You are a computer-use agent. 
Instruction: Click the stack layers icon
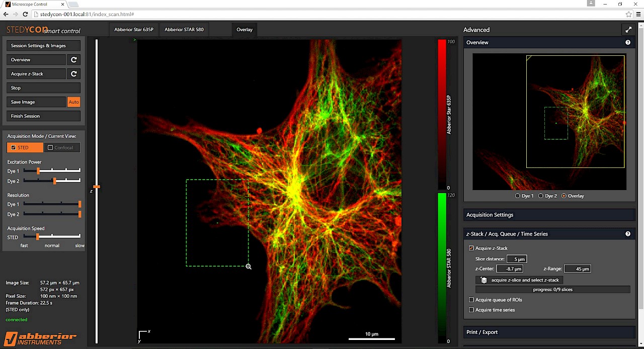(484, 280)
